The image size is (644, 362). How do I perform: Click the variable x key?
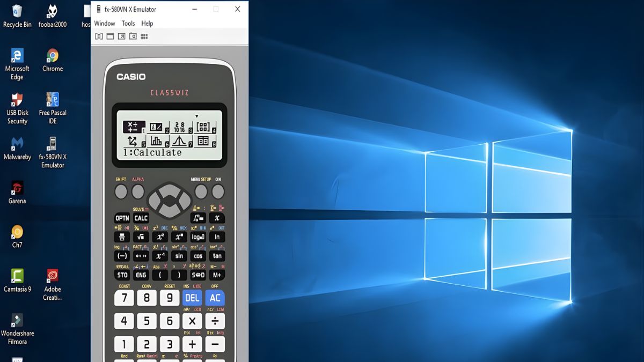pyautogui.click(x=217, y=218)
